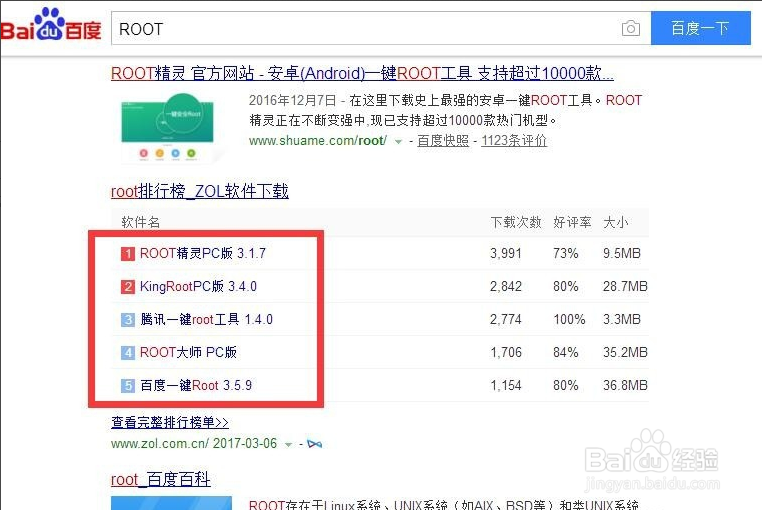Click the 大小 column header

(x=616, y=222)
